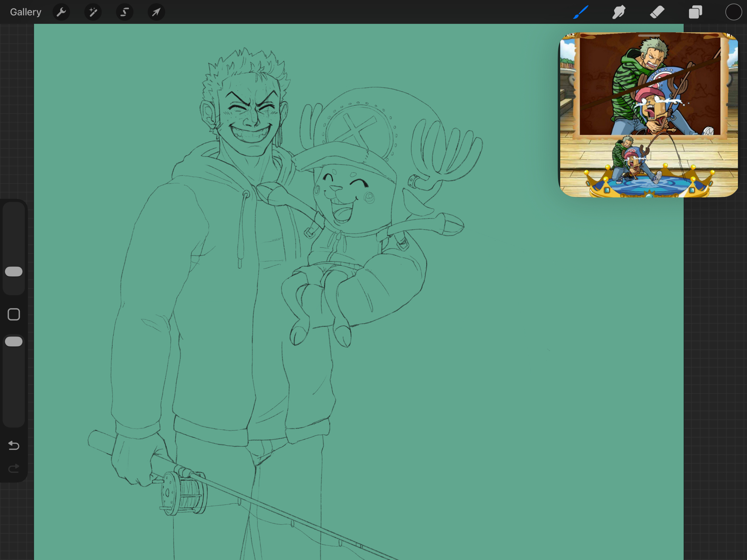Open the active color picker circle

[x=733, y=12]
